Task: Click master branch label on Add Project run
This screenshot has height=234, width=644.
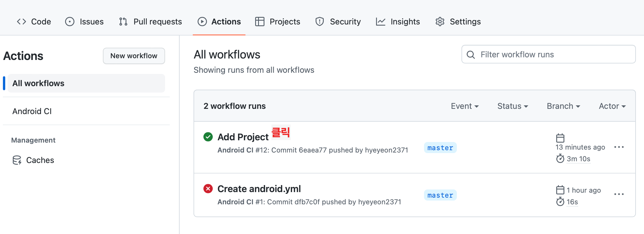Action: click(x=440, y=148)
